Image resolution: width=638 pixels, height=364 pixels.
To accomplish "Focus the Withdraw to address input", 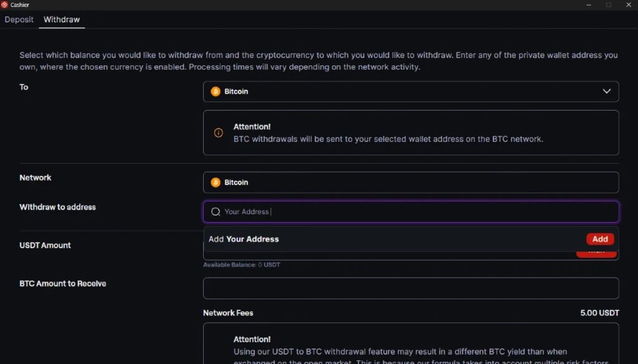I will click(x=417, y=212).
